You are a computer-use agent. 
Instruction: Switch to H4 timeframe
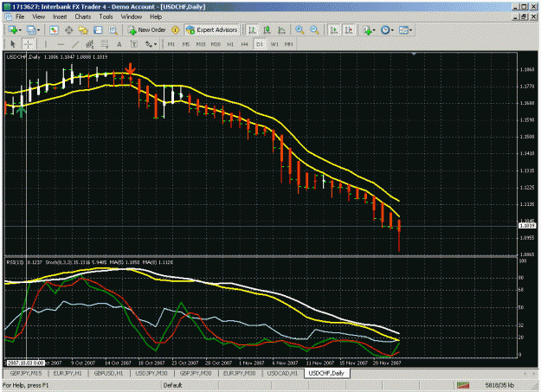pyautogui.click(x=245, y=44)
